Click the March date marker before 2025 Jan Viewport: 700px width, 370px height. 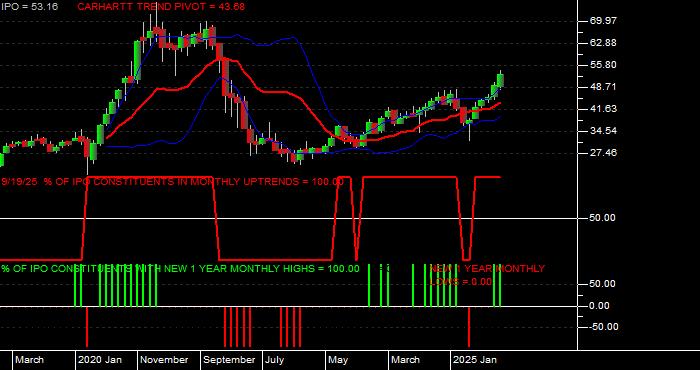pyautogui.click(x=405, y=360)
